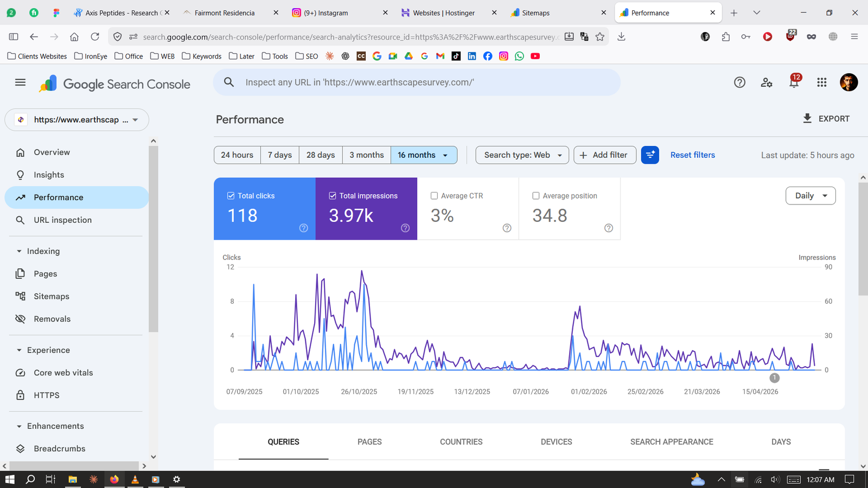
Task: Click the Reset filters link
Action: click(x=693, y=155)
